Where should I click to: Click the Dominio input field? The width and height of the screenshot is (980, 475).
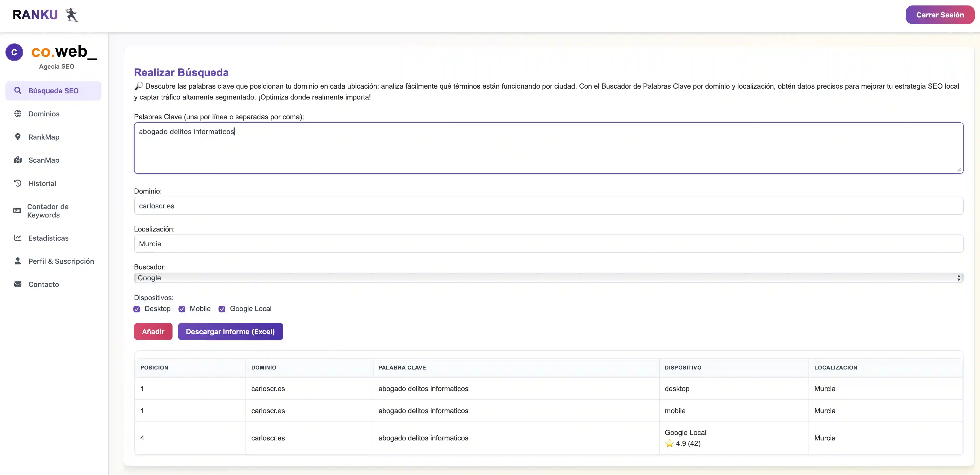coord(548,206)
